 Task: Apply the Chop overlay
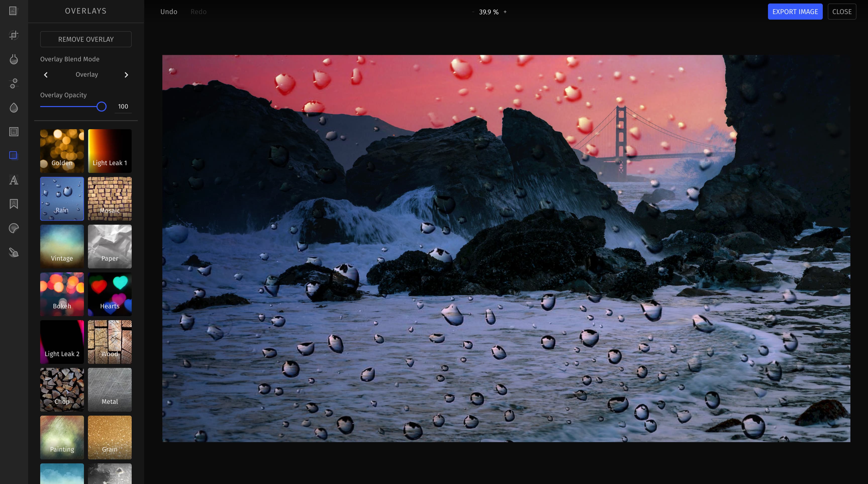[62, 390]
